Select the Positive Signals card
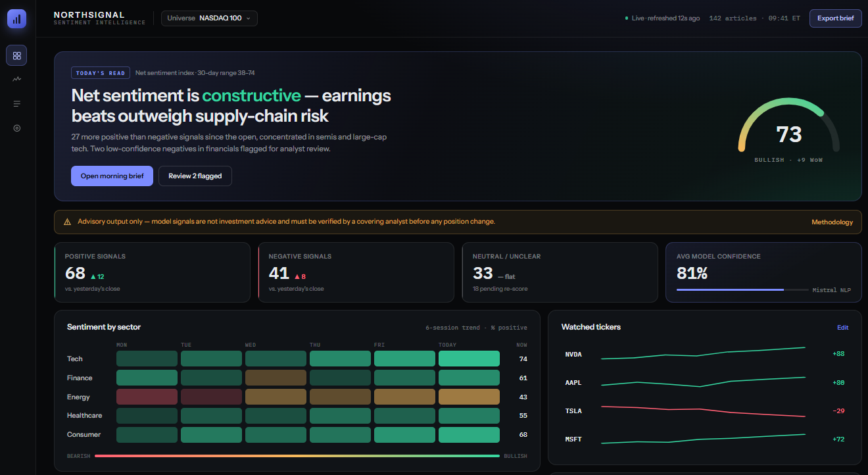Screen dimensions: 868x475 [x=152, y=272]
